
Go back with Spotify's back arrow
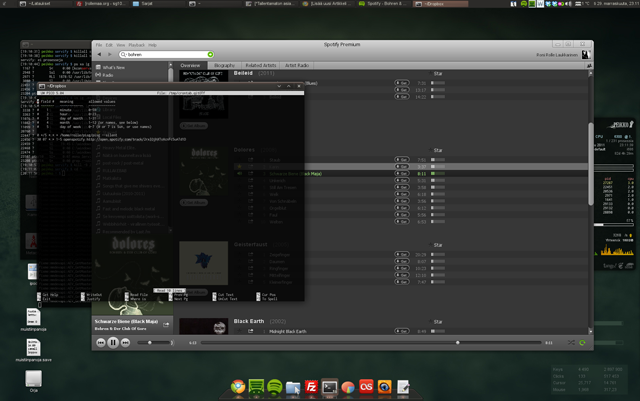(99, 54)
